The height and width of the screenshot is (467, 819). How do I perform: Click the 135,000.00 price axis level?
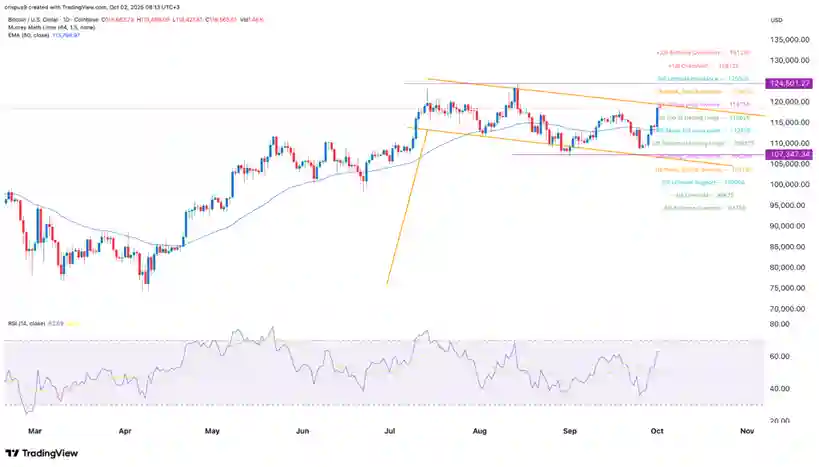(788, 41)
